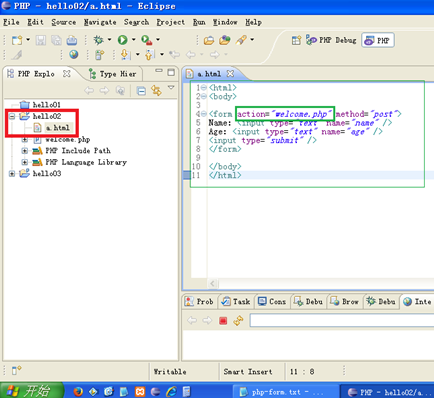The width and height of the screenshot is (434, 398).
Task: Click the fast view bar icon
Action: pyautogui.click(x=17, y=370)
